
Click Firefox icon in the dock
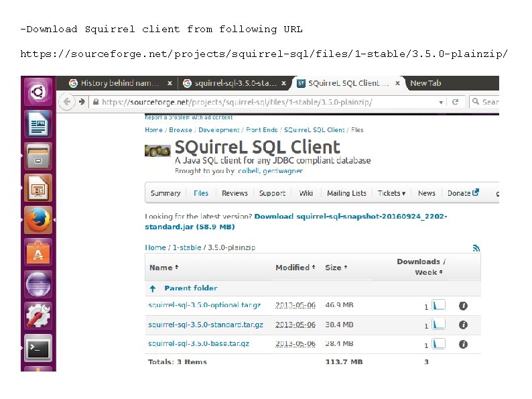pos(38,220)
